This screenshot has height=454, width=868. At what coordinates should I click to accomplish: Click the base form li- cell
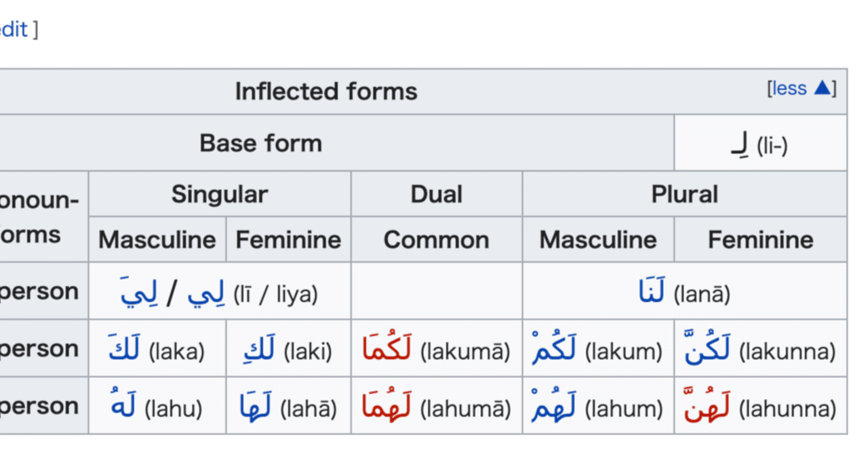click(759, 144)
